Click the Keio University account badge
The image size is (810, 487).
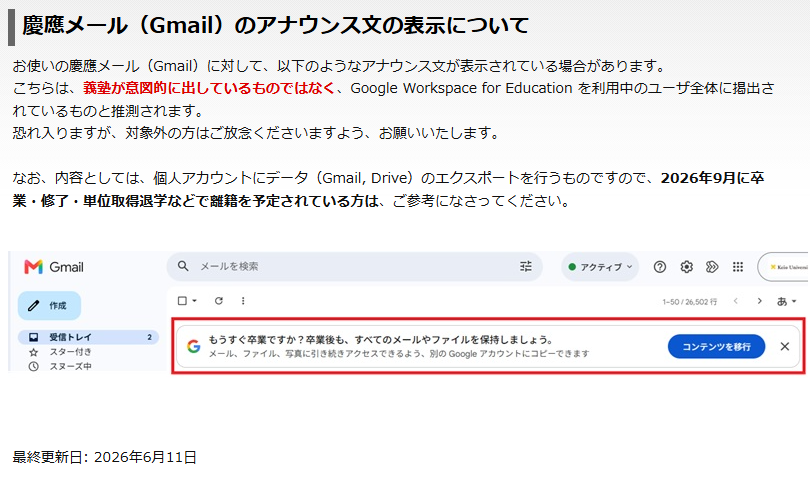pyautogui.click(x=783, y=267)
